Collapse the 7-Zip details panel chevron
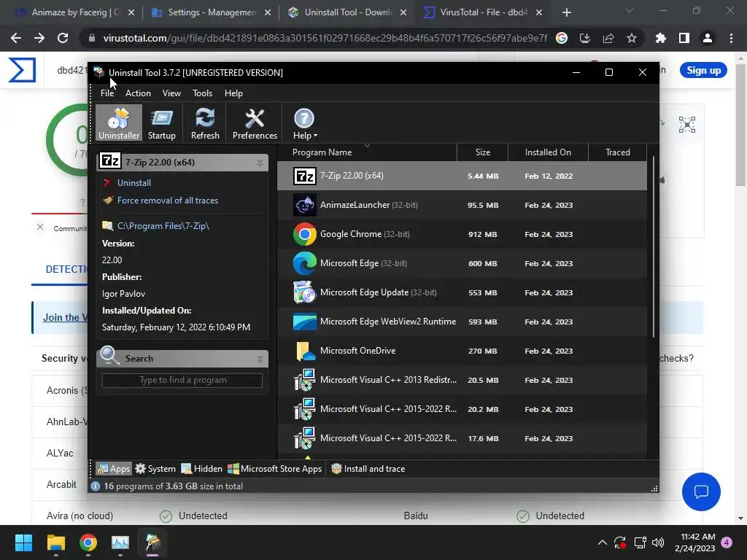This screenshot has height=560, width=747. click(x=260, y=163)
